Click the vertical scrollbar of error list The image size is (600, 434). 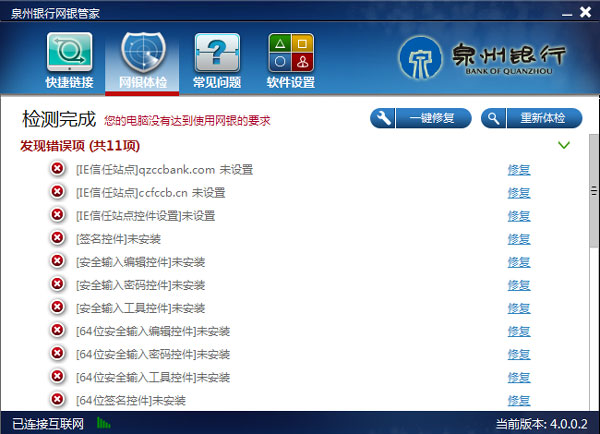tap(593, 200)
